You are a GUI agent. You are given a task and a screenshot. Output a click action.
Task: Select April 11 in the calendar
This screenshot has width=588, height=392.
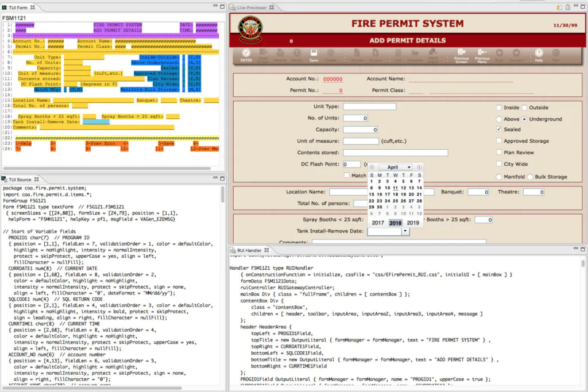tap(396, 188)
